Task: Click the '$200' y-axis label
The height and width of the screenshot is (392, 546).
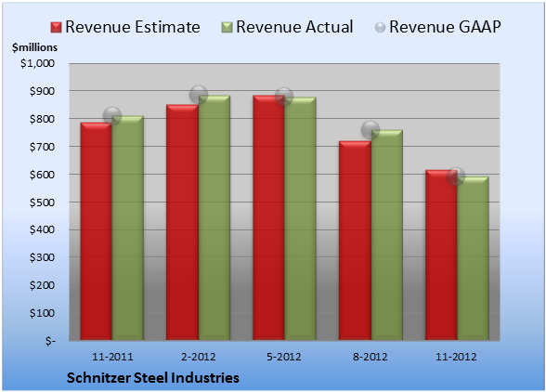Action: 42,285
